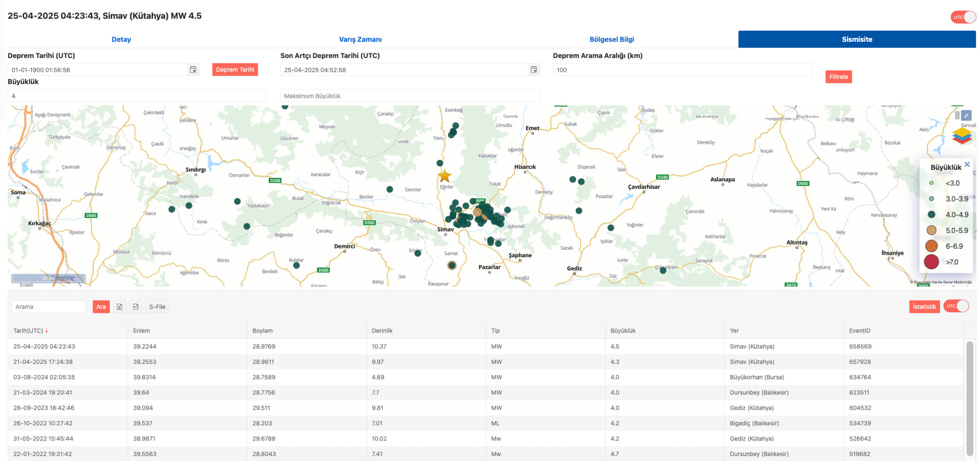The image size is (980, 461).
Task: Open calendar for Son Artçı Deprem Tarihi
Action: point(533,70)
